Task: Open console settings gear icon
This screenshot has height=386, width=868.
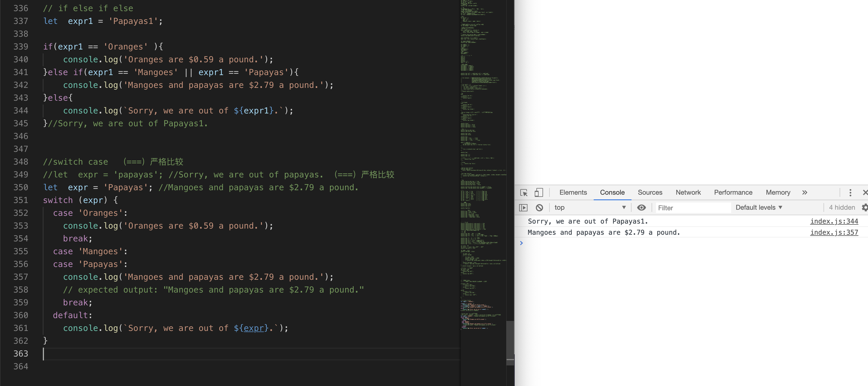Action: click(x=865, y=207)
